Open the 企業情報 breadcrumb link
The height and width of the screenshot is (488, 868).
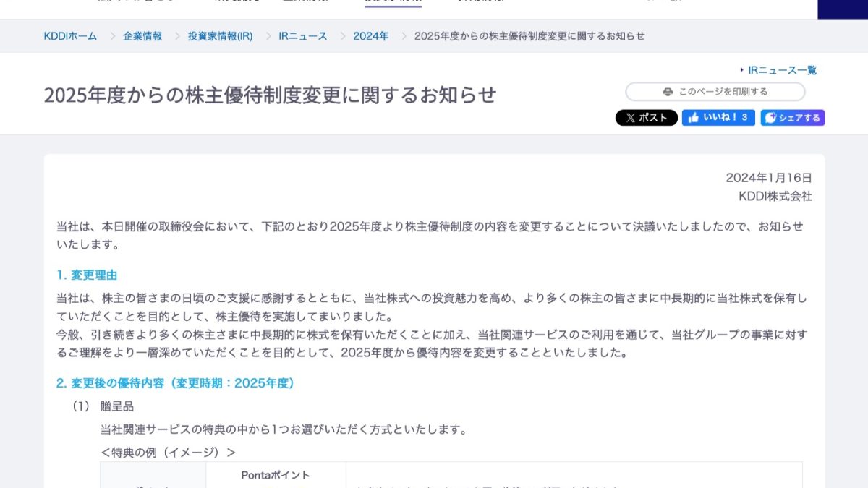[142, 35]
